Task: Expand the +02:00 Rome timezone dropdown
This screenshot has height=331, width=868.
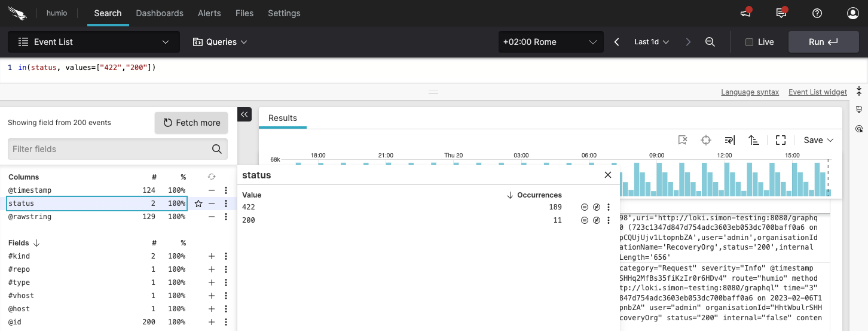Action: click(x=549, y=42)
